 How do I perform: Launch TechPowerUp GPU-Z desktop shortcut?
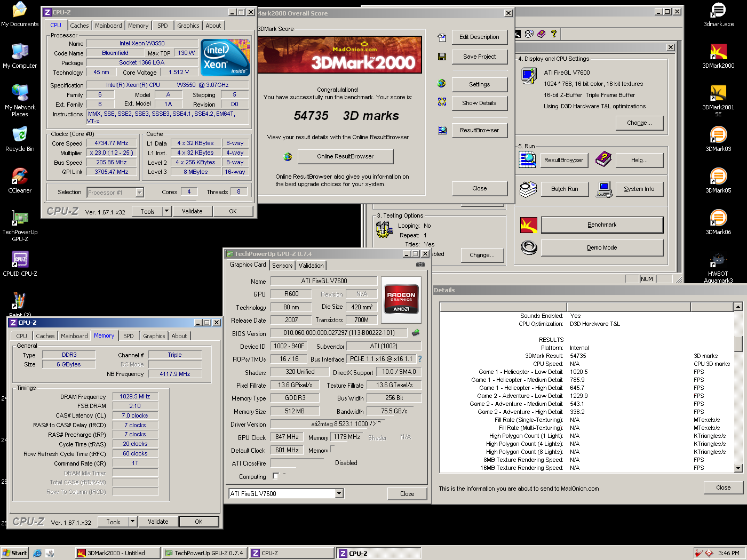coord(20,226)
